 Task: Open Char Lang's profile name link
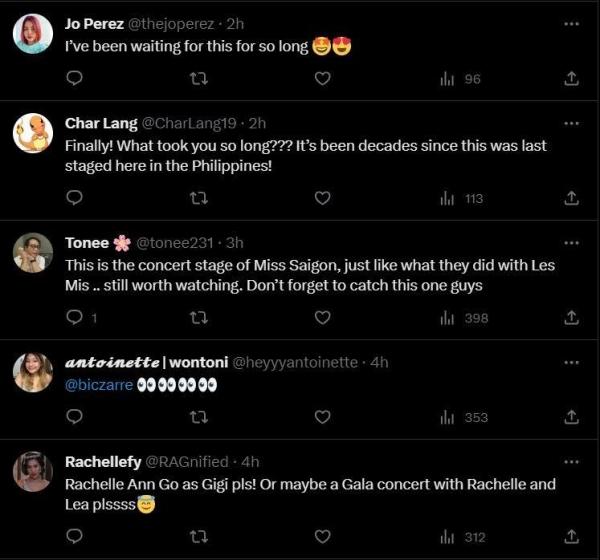(95, 123)
